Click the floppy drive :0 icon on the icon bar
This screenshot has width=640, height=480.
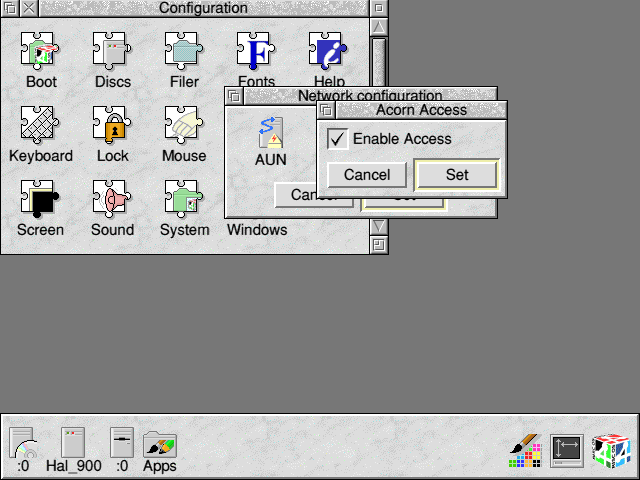pos(122,442)
